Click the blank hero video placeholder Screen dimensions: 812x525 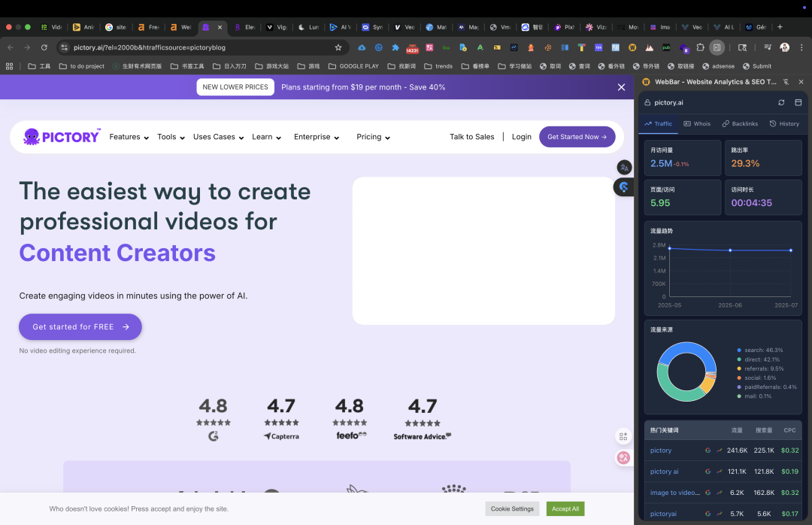(x=483, y=250)
